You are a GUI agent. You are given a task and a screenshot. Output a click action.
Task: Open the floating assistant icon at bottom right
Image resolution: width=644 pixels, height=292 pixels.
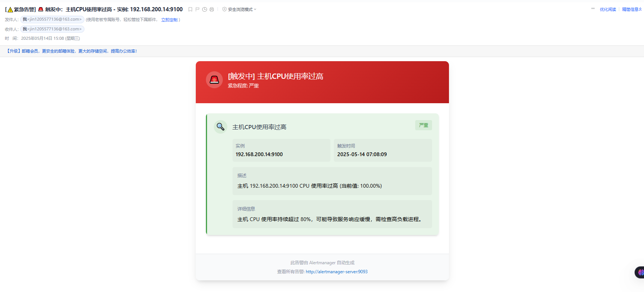coord(640,272)
